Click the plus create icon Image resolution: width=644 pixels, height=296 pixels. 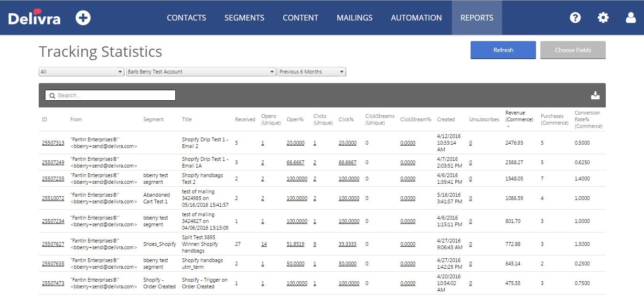(83, 18)
